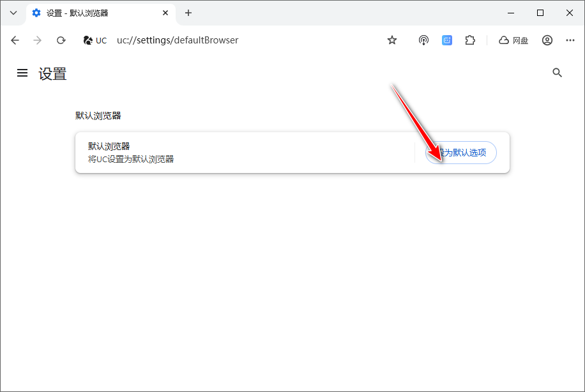Screen dimensions: 585x392
Task: Bookmark this page with the star icon
Action: 391,40
